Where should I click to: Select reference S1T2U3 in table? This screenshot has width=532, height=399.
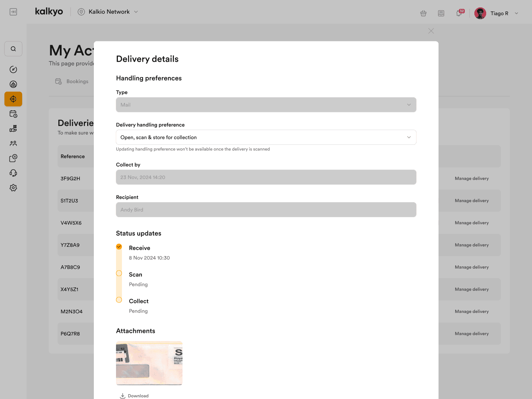[x=69, y=201]
